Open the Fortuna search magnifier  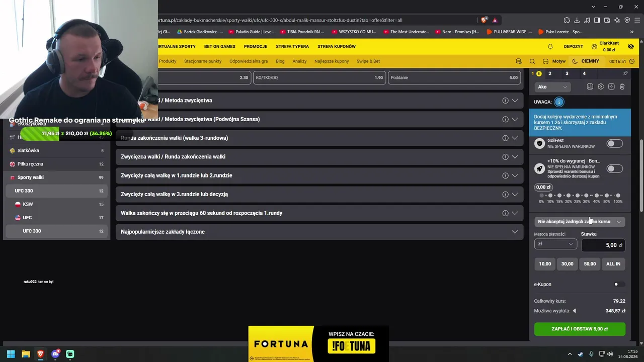pyautogui.click(x=532, y=61)
